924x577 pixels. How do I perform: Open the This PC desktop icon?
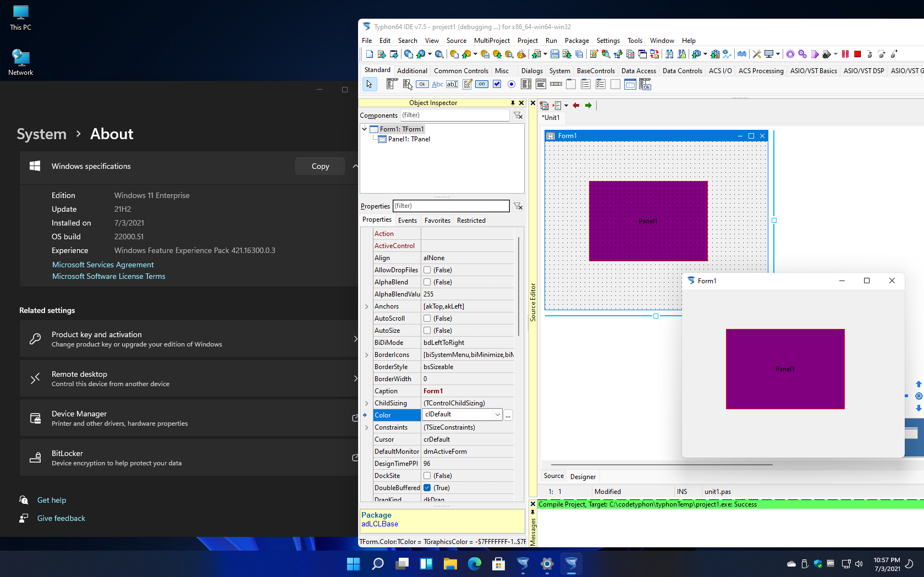coord(21,18)
